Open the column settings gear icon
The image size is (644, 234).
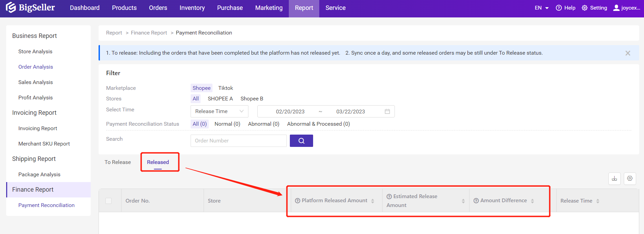click(x=630, y=179)
